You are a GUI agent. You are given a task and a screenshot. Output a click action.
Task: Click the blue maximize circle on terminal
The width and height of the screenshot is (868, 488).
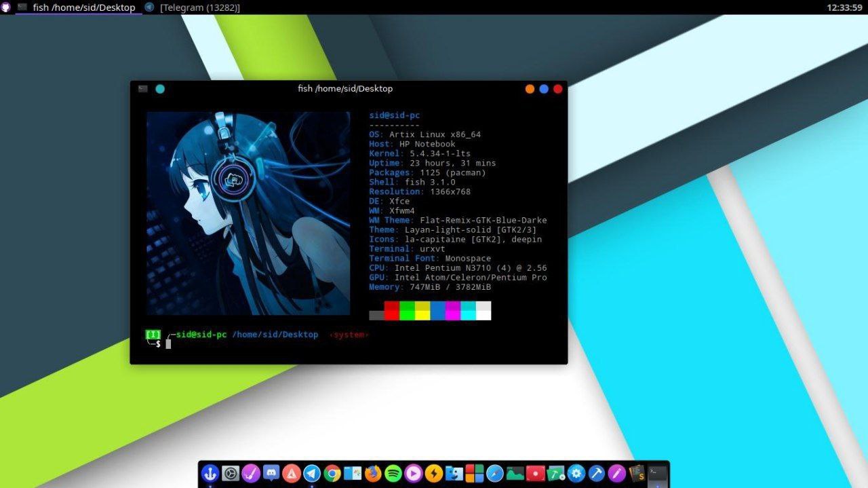coord(544,89)
